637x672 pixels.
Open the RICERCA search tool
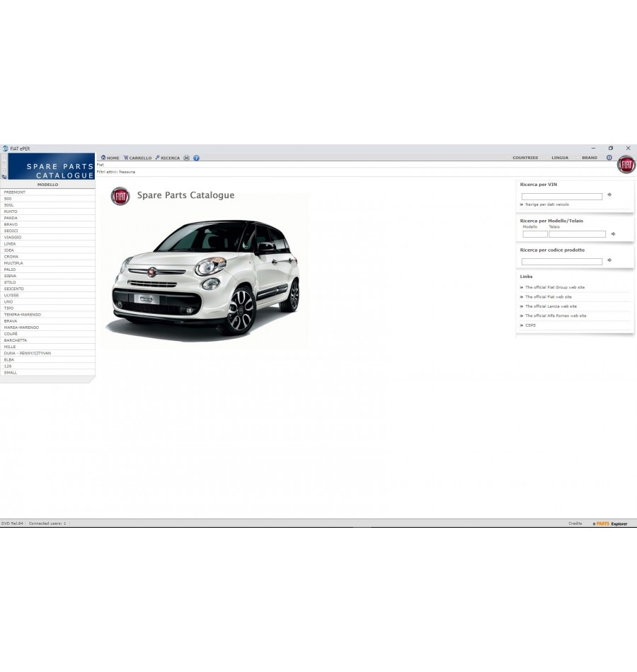click(167, 158)
